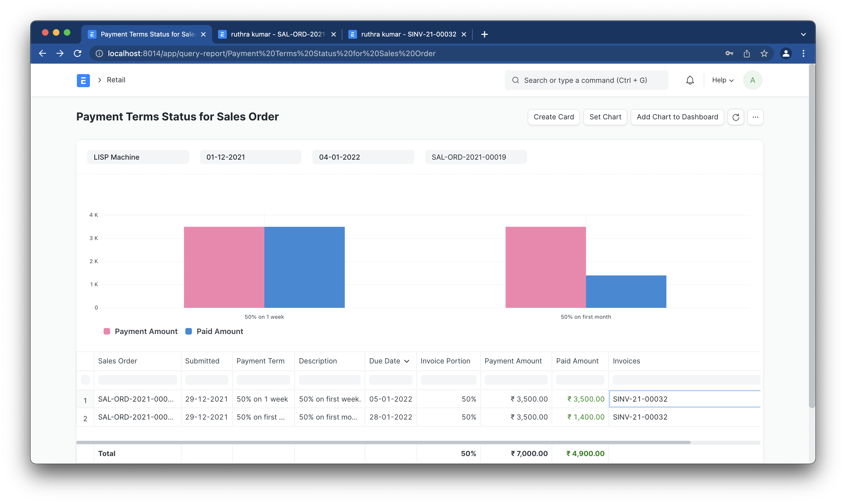This screenshot has height=504, width=846.
Task: Open the Due Date column dropdown arrow
Action: [x=407, y=361]
